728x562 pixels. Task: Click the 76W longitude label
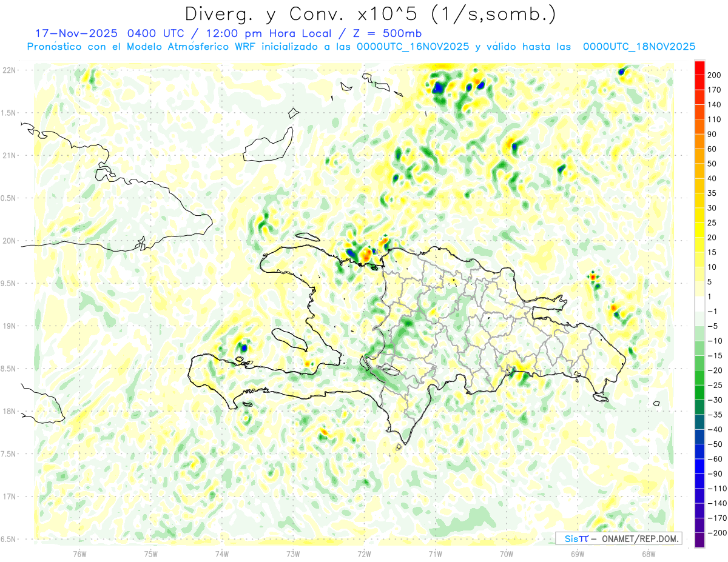[x=79, y=554]
